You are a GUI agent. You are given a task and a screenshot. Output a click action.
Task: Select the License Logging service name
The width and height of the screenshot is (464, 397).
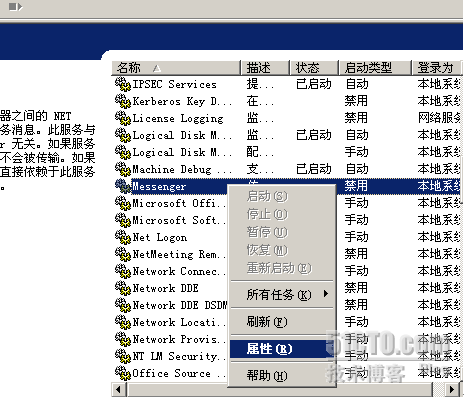pos(178,118)
